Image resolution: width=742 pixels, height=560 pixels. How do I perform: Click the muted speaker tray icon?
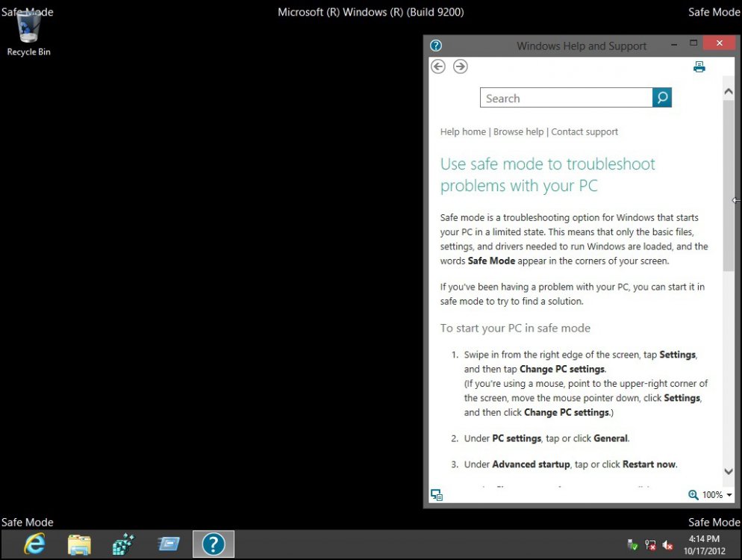667,545
